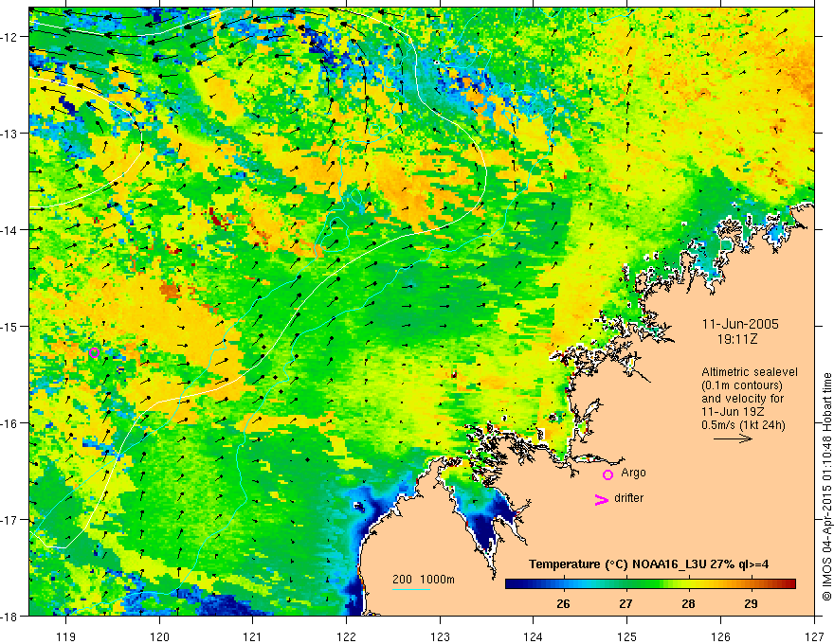Click the IMOS copyright timestamp text
834x644 pixels.
point(827,488)
